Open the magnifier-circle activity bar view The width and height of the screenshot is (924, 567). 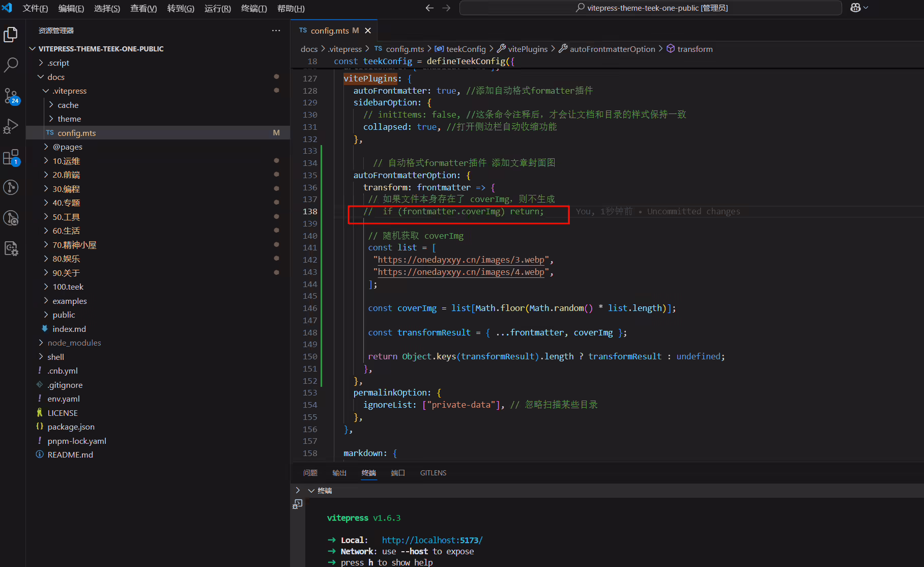tap(11, 218)
